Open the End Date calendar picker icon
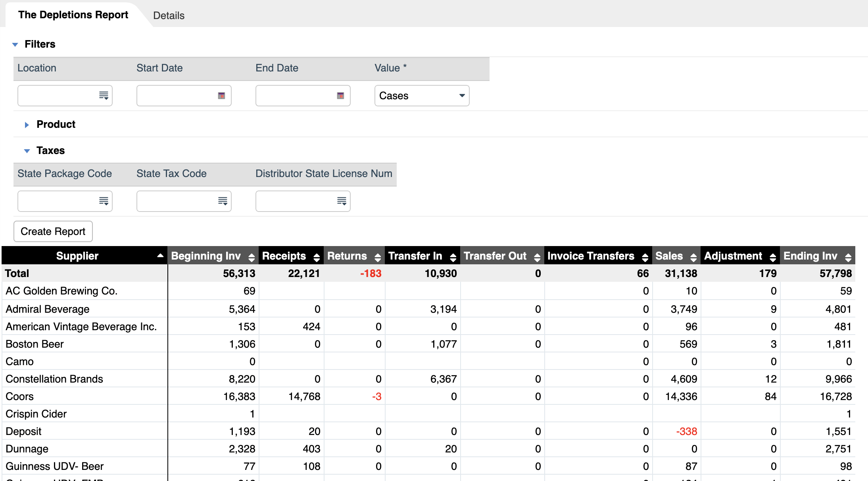868x481 pixels. click(x=340, y=96)
